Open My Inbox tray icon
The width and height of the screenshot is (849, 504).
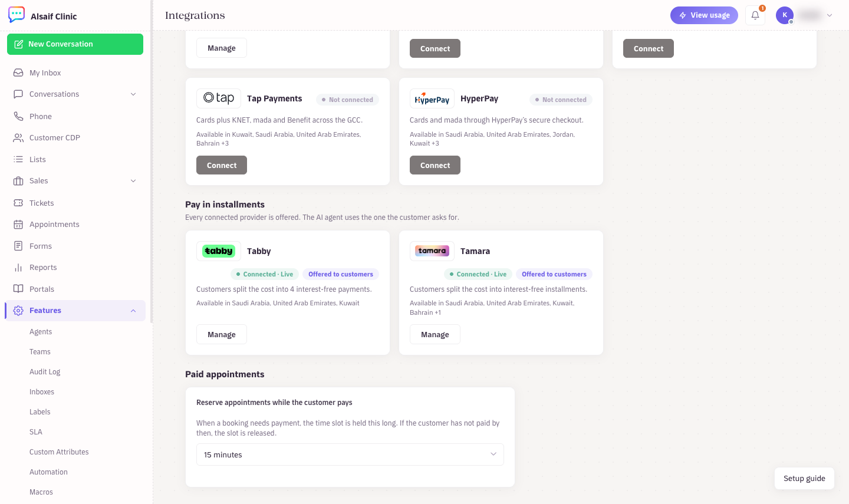tap(18, 73)
